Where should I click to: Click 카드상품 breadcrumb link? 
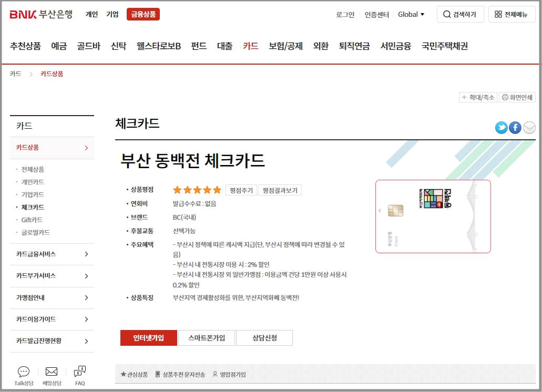click(x=52, y=74)
